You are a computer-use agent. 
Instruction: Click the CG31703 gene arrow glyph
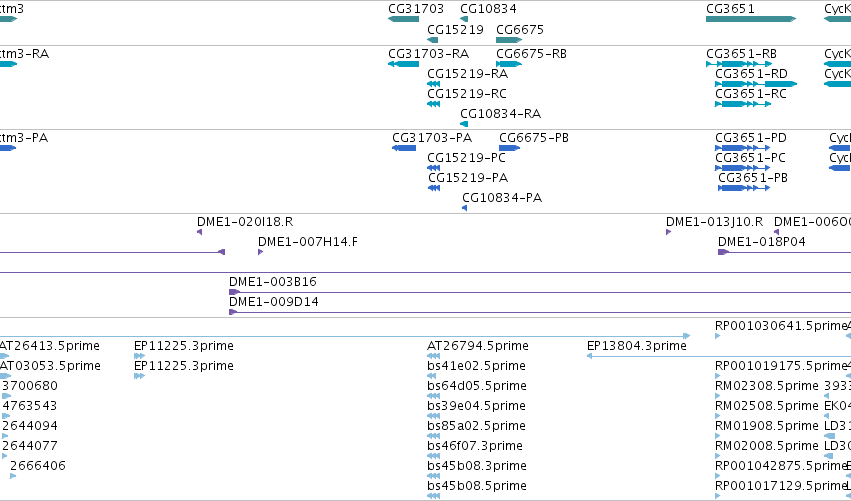pyautogui.click(x=403, y=19)
